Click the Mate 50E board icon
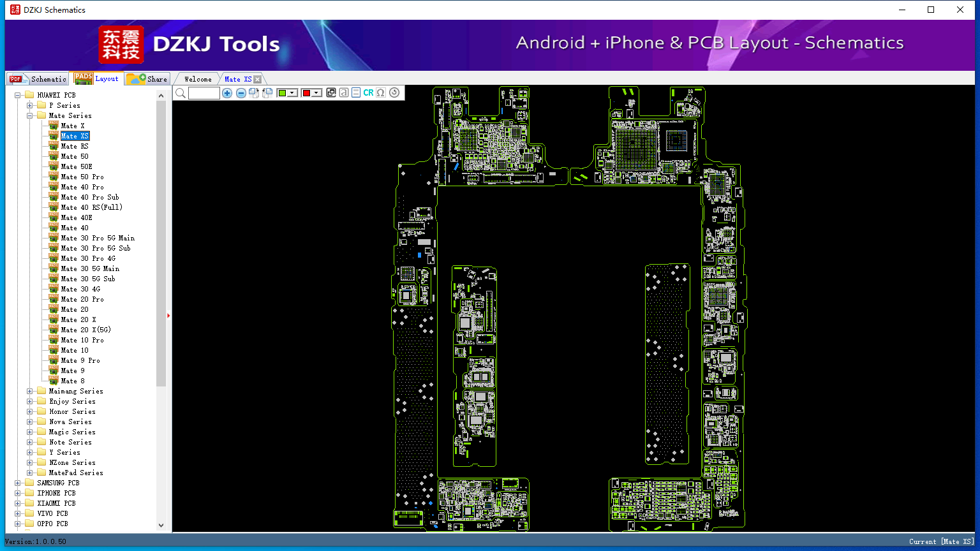 (54, 166)
